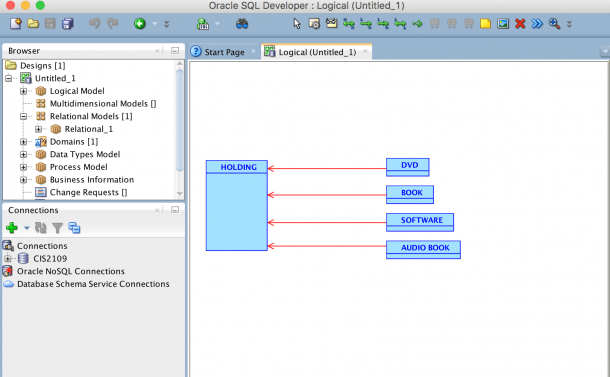Minimize the Browser panel

[175, 51]
